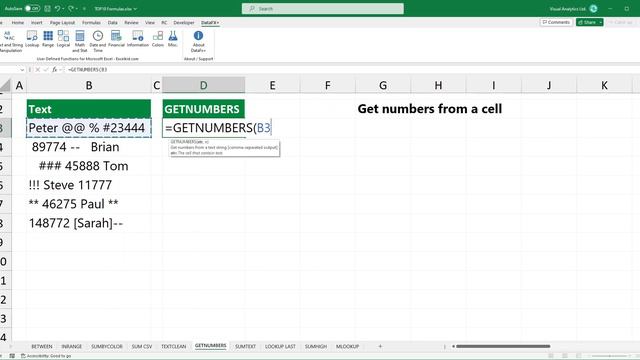Open Customize Quick Access Toolbar dropdown

84,8
